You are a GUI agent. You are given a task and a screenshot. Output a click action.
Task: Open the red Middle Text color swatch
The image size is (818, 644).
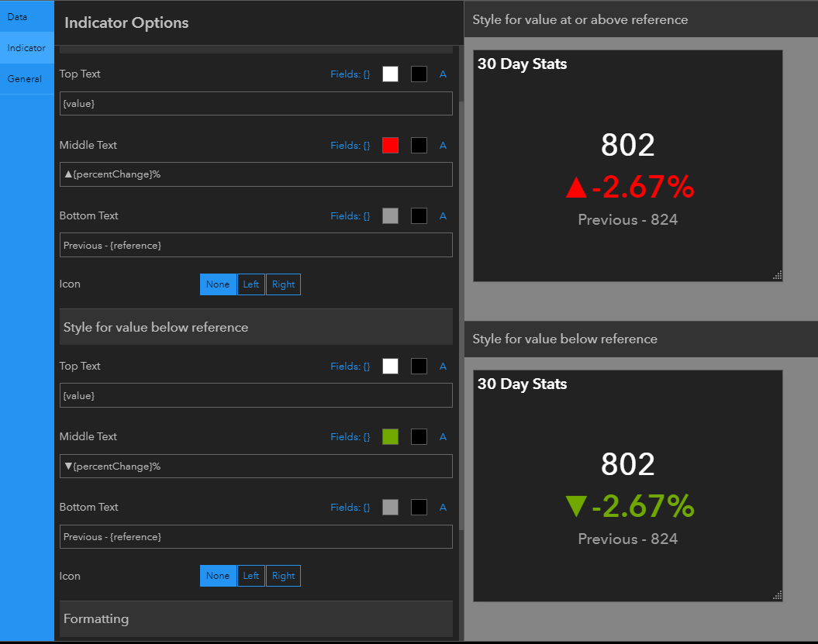point(390,145)
